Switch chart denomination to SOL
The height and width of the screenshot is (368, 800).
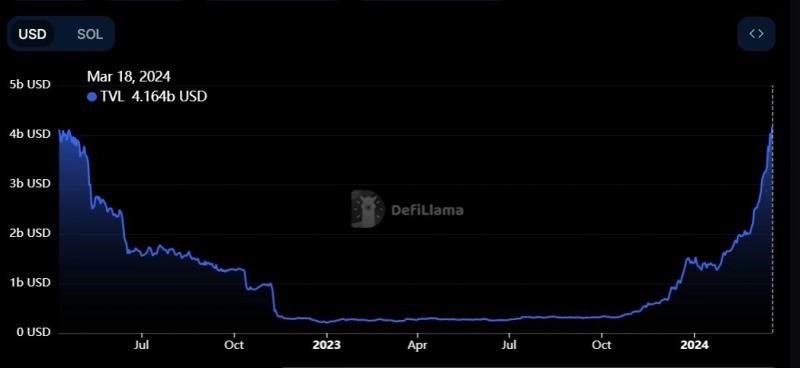click(90, 34)
